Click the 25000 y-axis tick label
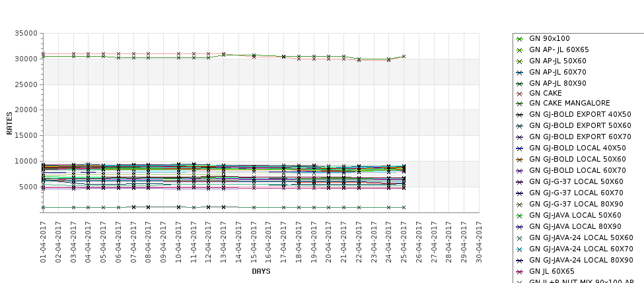644x283 pixels. coord(26,84)
